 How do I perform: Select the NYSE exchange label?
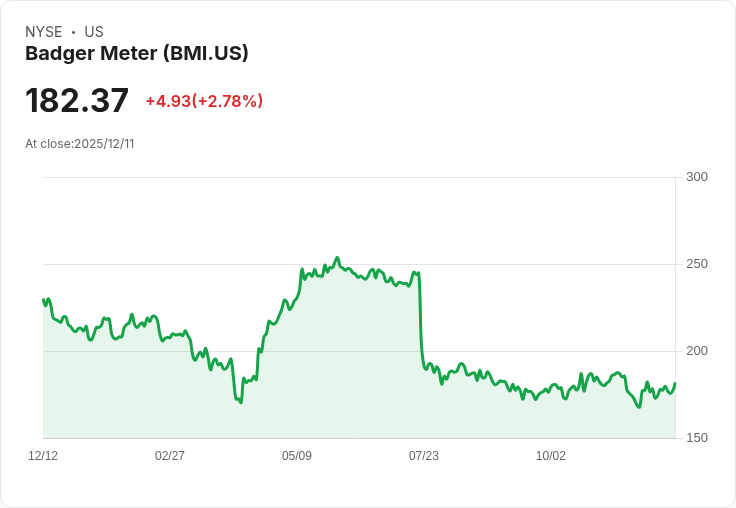click(44, 32)
